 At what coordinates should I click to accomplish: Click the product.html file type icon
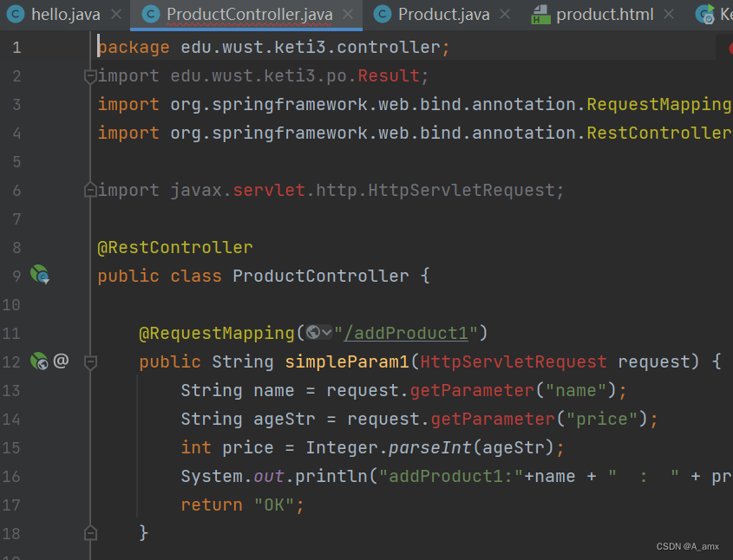pyautogui.click(x=540, y=15)
